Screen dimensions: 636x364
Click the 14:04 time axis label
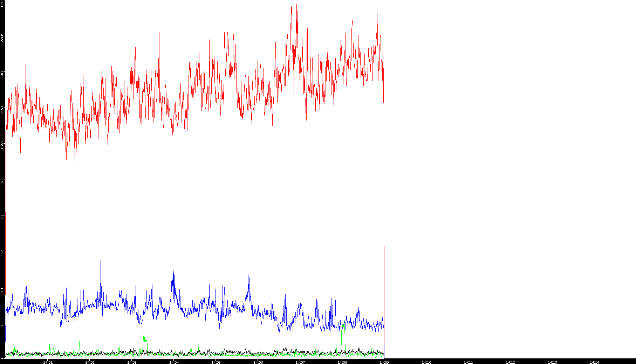pos(174,362)
